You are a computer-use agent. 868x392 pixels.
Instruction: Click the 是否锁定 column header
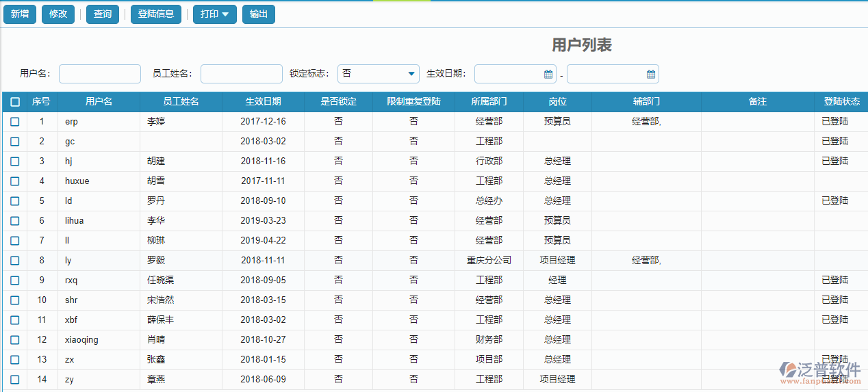click(x=339, y=102)
